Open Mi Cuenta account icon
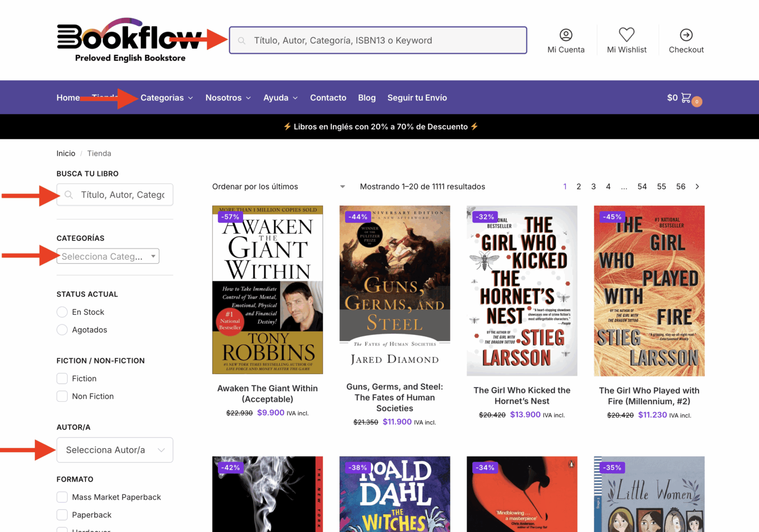The height and width of the screenshot is (532, 759). tap(566, 35)
